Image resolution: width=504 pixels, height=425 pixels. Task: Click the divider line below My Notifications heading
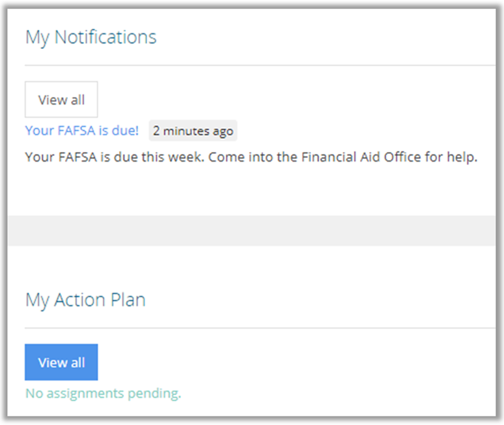click(260, 65)
